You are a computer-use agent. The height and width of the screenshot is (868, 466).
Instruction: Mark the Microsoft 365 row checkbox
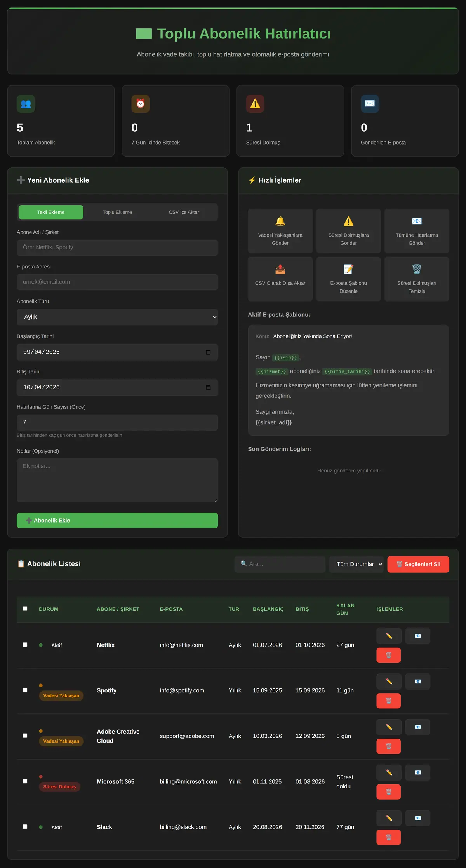[x=25, y=781]
